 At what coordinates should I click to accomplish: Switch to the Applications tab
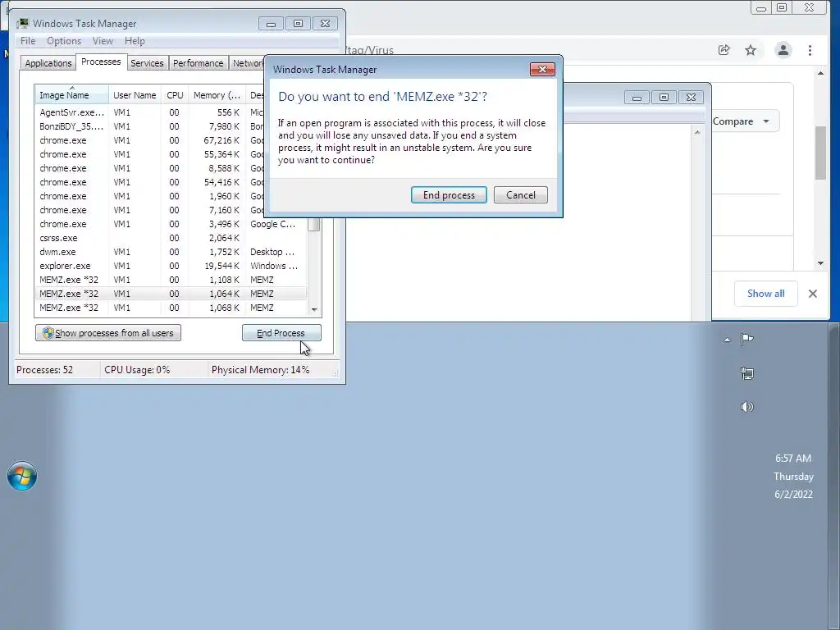(48, 62)
